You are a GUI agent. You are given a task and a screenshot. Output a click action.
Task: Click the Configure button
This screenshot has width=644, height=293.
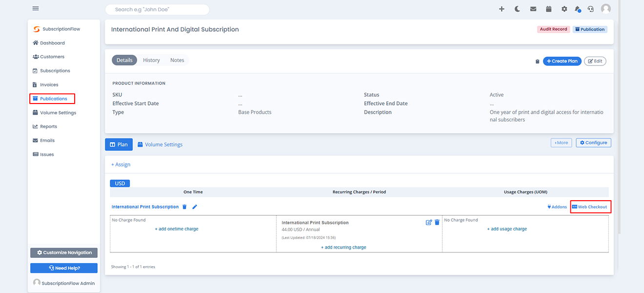[x=594, y=143]
